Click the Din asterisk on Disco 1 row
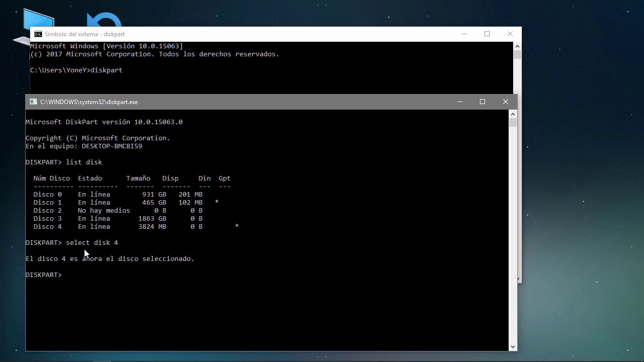This screenshot has width=644, height=362. [x=217, y=202]
